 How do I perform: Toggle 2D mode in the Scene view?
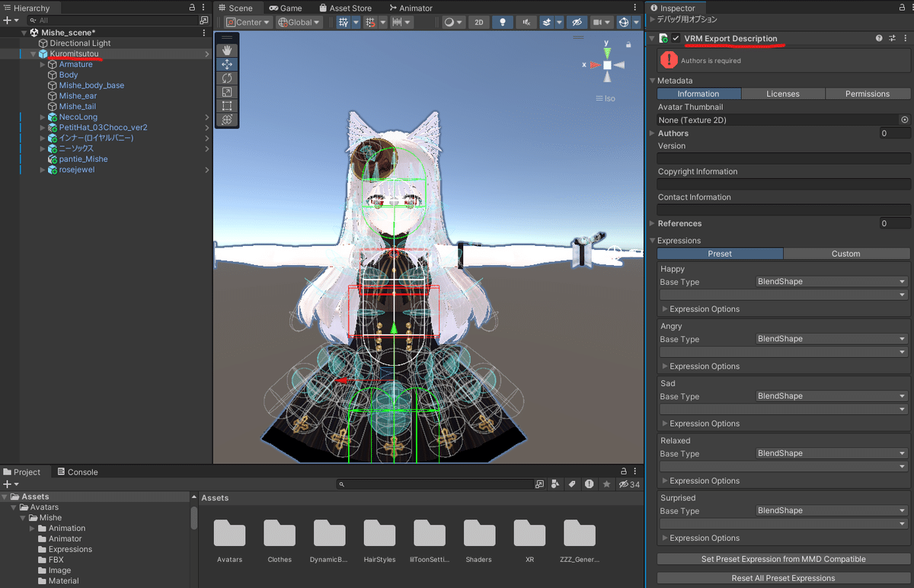(x=480, y=22)
